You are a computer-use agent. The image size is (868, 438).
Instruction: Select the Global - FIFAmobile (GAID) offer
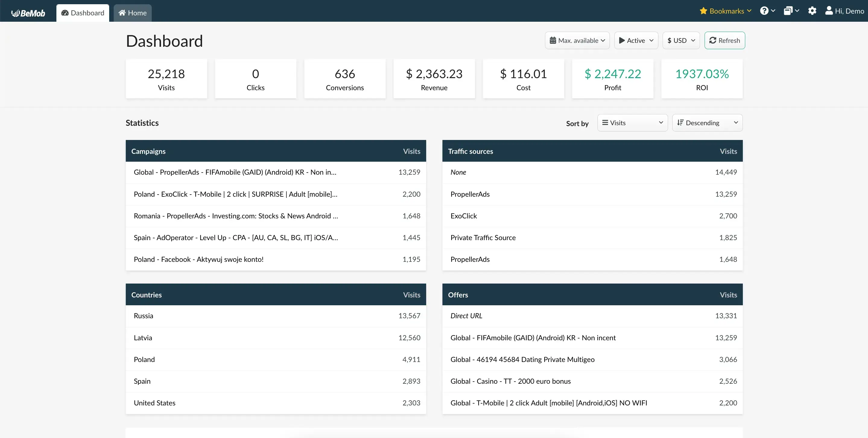[x=593, y=338]
